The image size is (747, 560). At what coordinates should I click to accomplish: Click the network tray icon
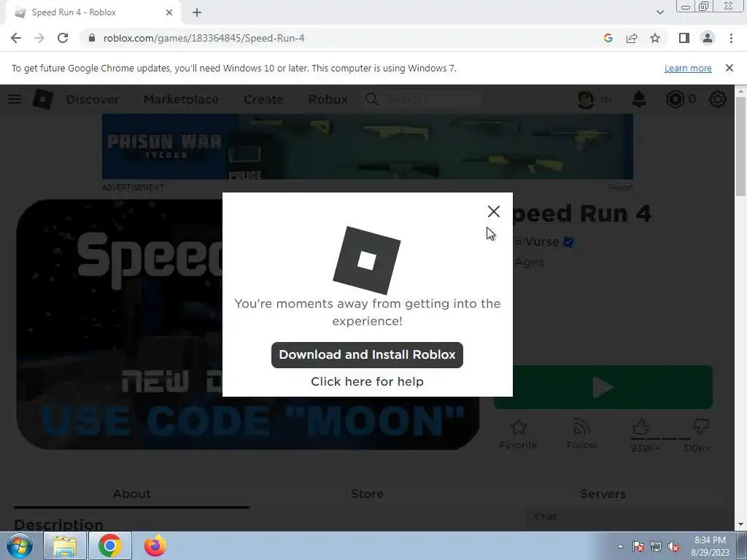tap(656, 546)
